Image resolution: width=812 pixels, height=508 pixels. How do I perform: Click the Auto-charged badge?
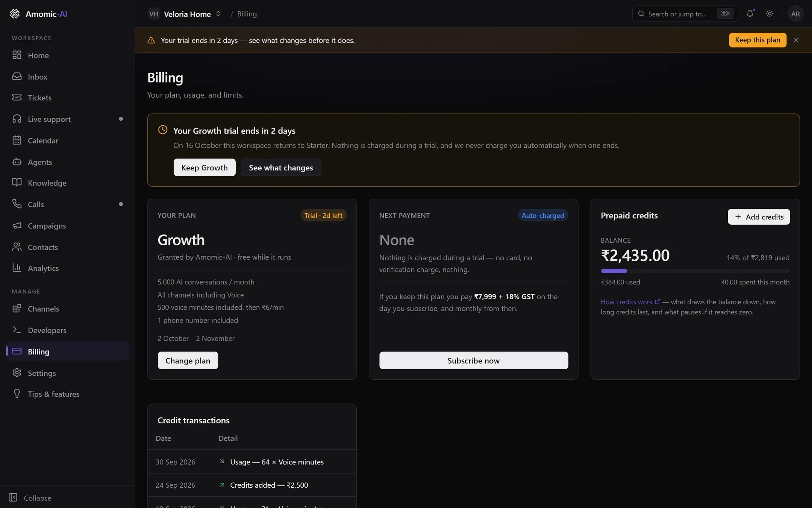[542, 215]
